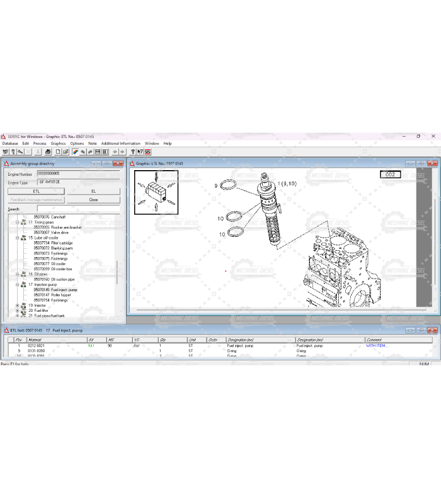Open the Graphics menu
The width and height of the screenshot is (441, 504).
[58, 144]
